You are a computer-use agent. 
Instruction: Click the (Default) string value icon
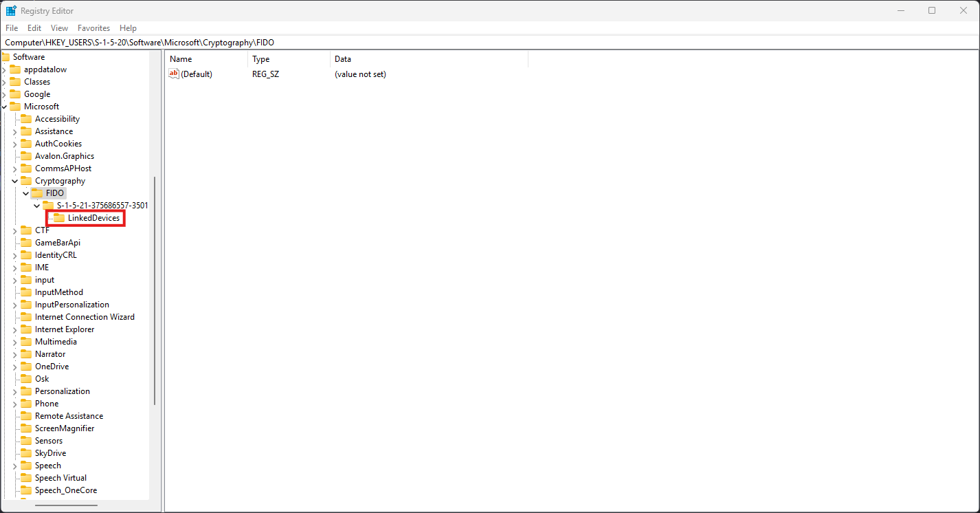click(x=174, y=74)
